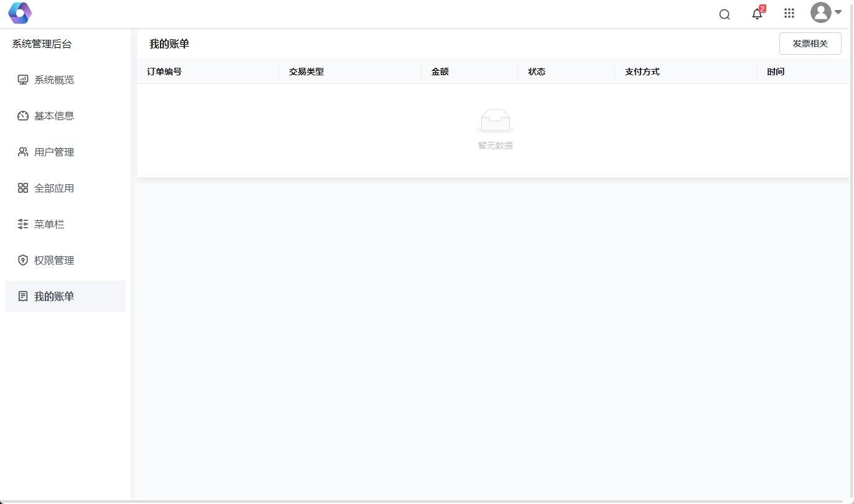Click the 状态 column header
Viewport: 854px width, 504px height.
pos(537,72)
